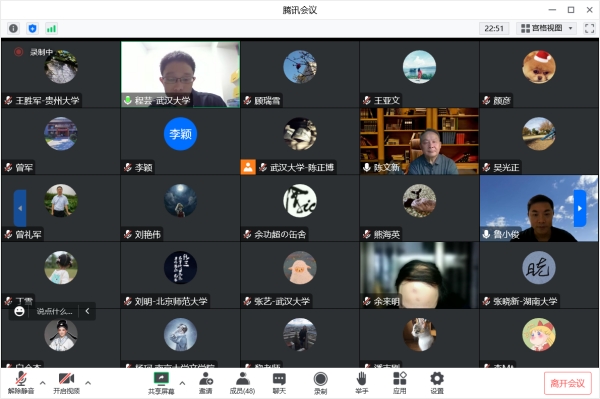Turn on the camera (开启视频)
This screenshot has width=600, height=399.
(66, 383)
